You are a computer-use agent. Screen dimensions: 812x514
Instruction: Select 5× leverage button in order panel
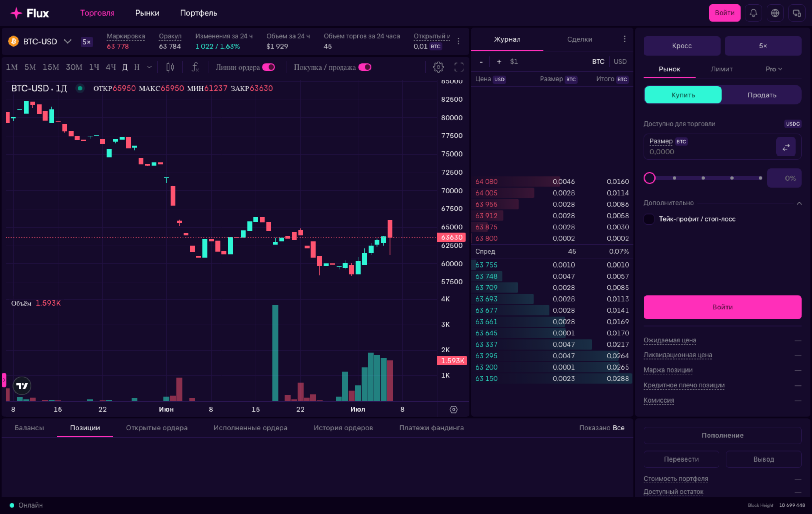(x=763, y=46)
